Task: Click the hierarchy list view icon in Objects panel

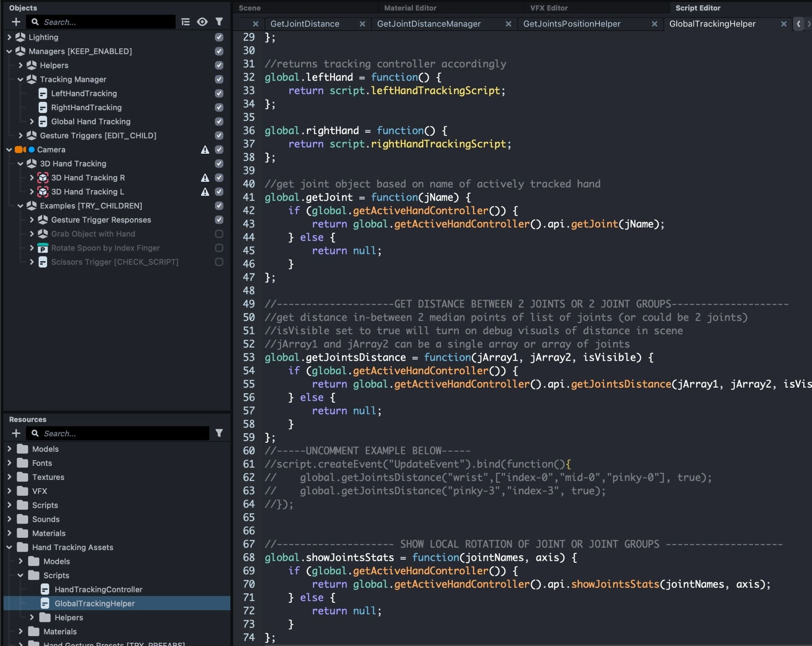Action: click(185, 22)
